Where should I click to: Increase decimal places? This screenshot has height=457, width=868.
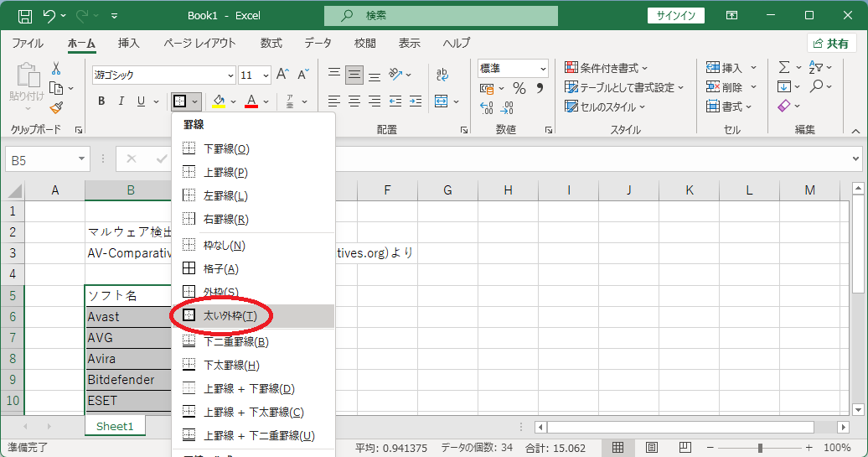tap(486, 107)
